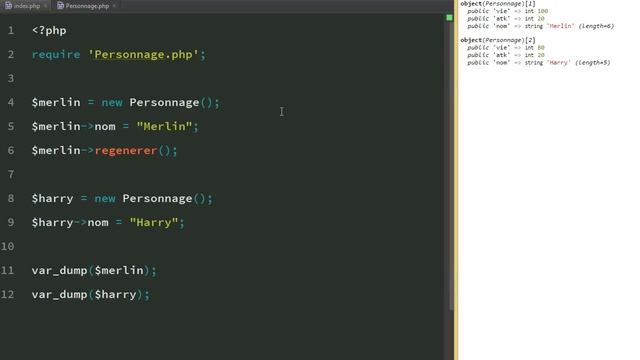Click the $merlin variable on line 4
Screen dimensions: 640x360
click(x=56, y=102)
